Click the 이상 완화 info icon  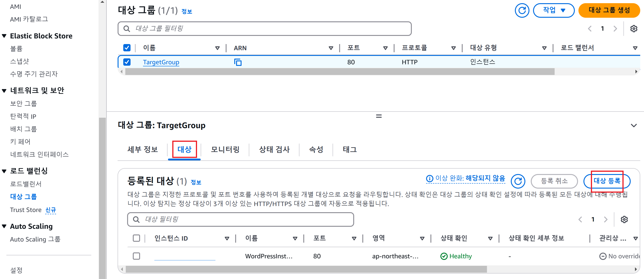[x=429, y=178]
